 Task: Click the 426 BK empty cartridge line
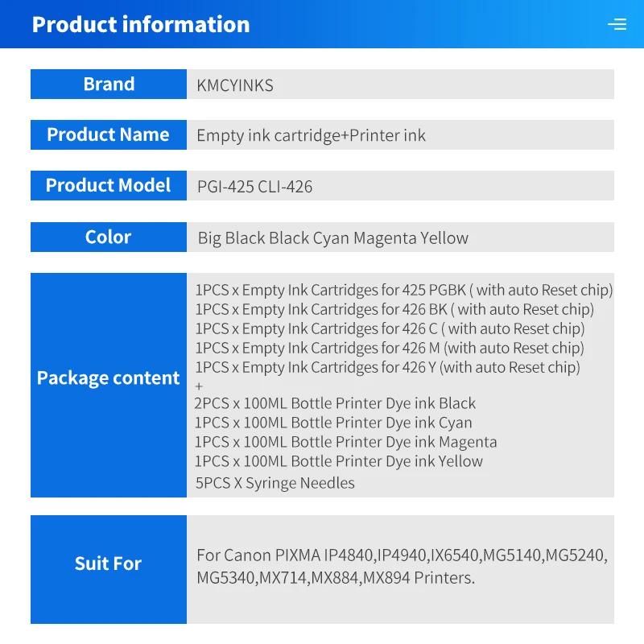tap(394, 309)
